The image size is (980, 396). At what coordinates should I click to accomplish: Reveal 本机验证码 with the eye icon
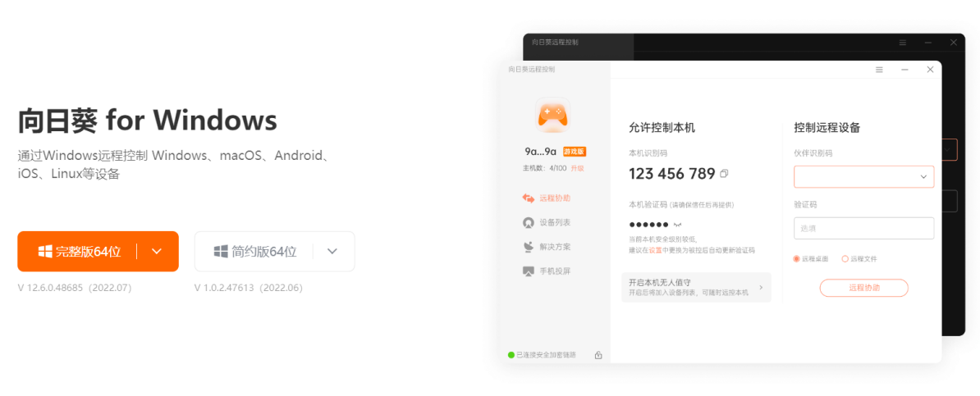pyautogui.click(x=676, y=225)
